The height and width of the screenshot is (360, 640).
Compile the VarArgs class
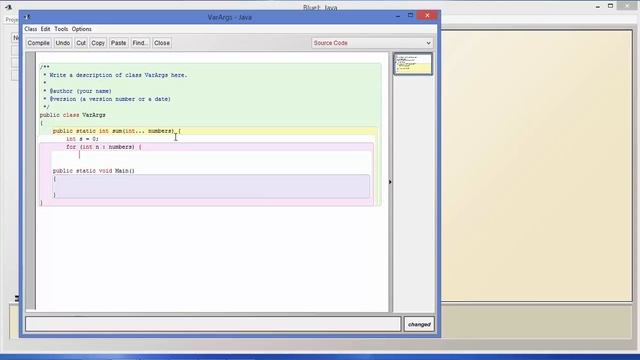coord(38,43)
